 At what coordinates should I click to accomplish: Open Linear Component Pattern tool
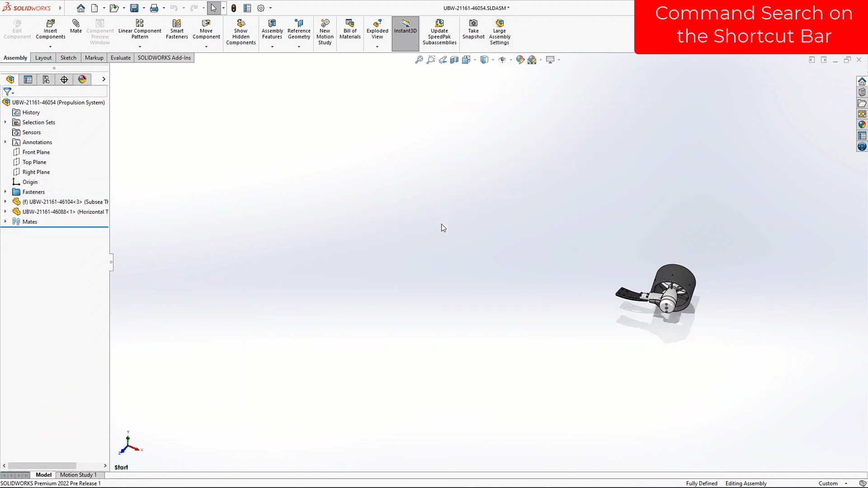click(x=140, y=29)
